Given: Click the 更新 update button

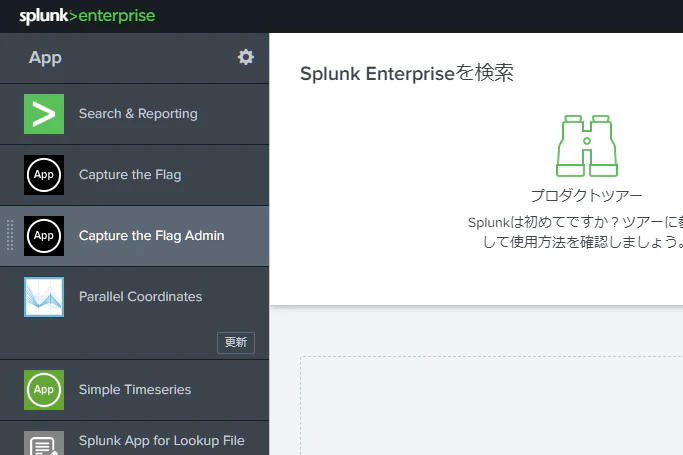Looking at the screenshot, I should [236, 343].
